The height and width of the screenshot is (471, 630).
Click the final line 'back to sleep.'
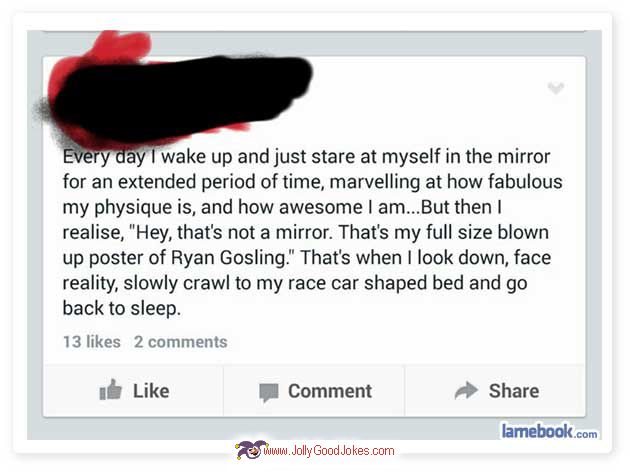(122, 309)
